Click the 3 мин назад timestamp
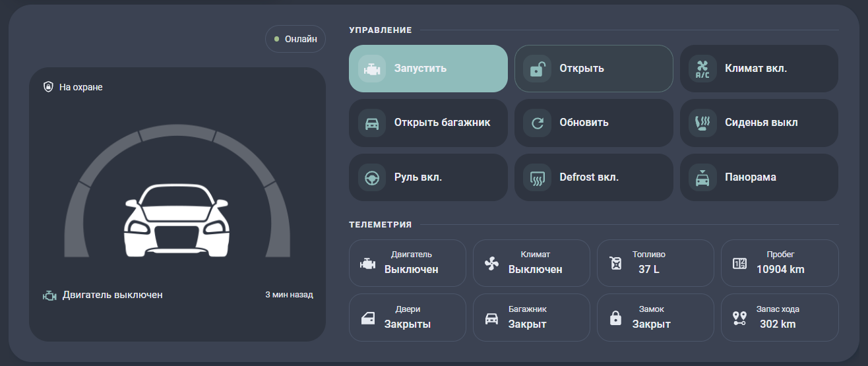The height and width of the screenshot is (366, 868). click(289, 295)
